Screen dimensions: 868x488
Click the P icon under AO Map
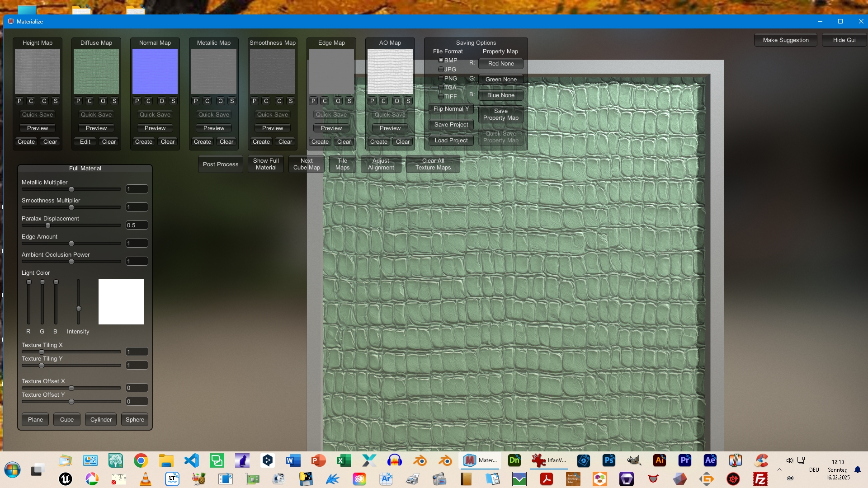pyautogui.click(x=372, y=101)
